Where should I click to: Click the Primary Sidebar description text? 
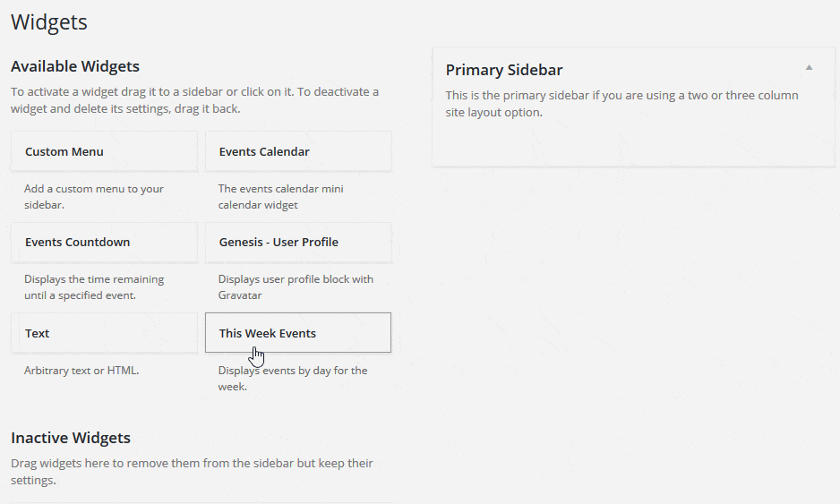pos(622,104)
